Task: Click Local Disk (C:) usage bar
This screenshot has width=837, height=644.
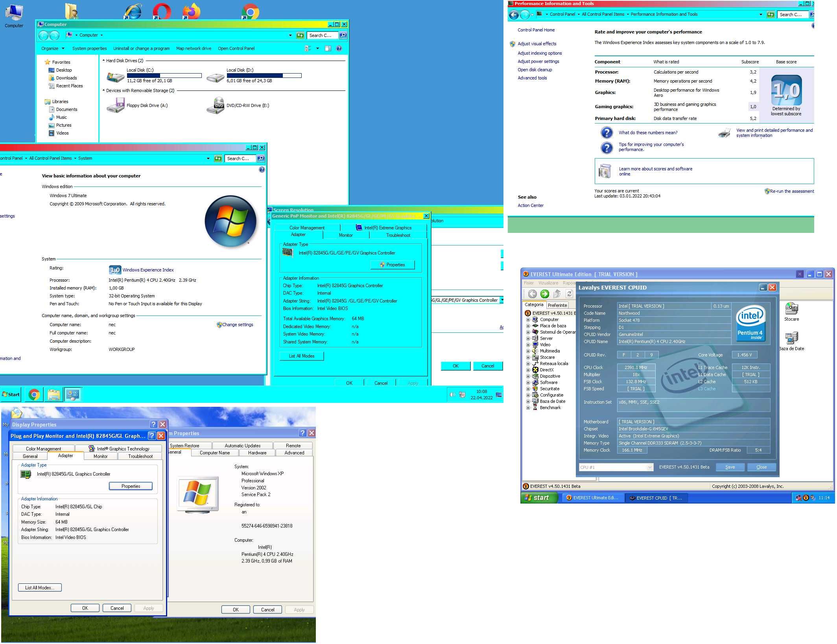Action: [164, 76]
